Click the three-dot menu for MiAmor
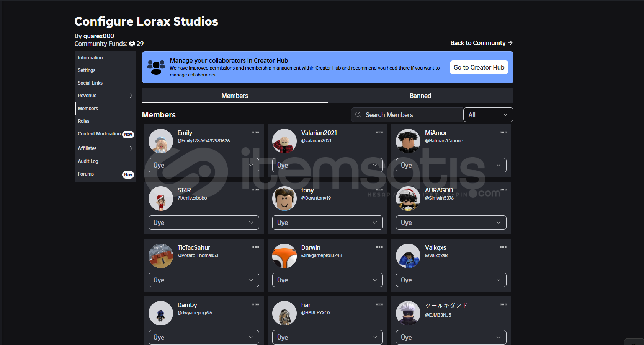The width and height of the screenshot is (644, 345). coord(503,132)
